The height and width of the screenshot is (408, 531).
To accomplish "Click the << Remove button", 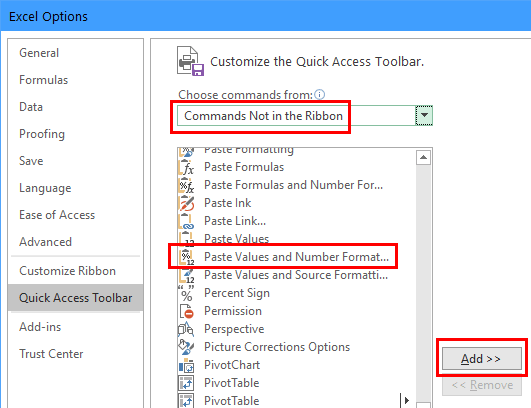I will tap(482, 385).
